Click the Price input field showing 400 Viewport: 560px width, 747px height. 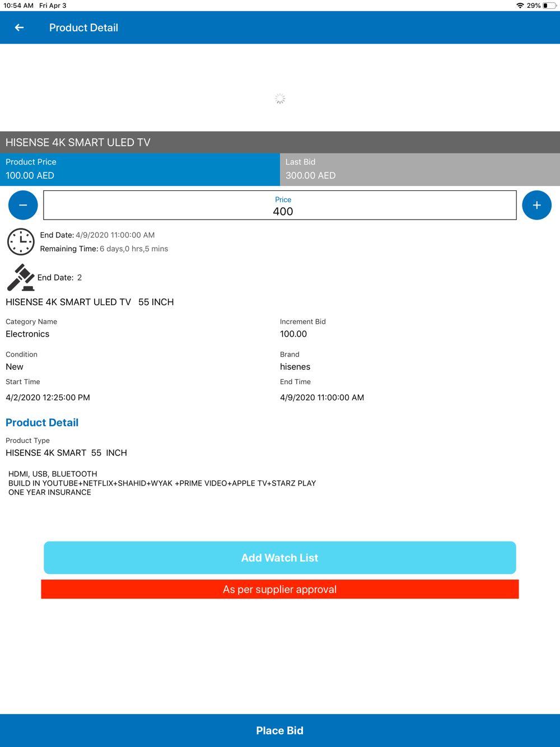[280, 205]
